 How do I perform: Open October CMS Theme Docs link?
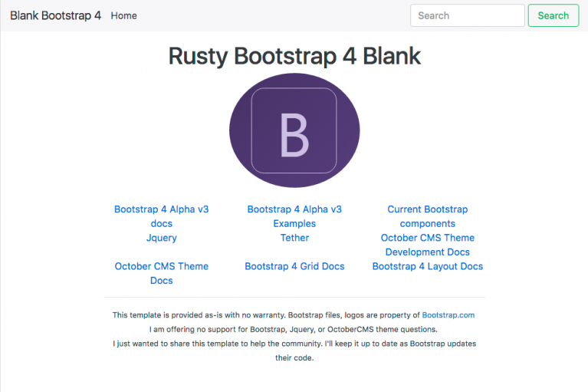(x=161, y=273)
